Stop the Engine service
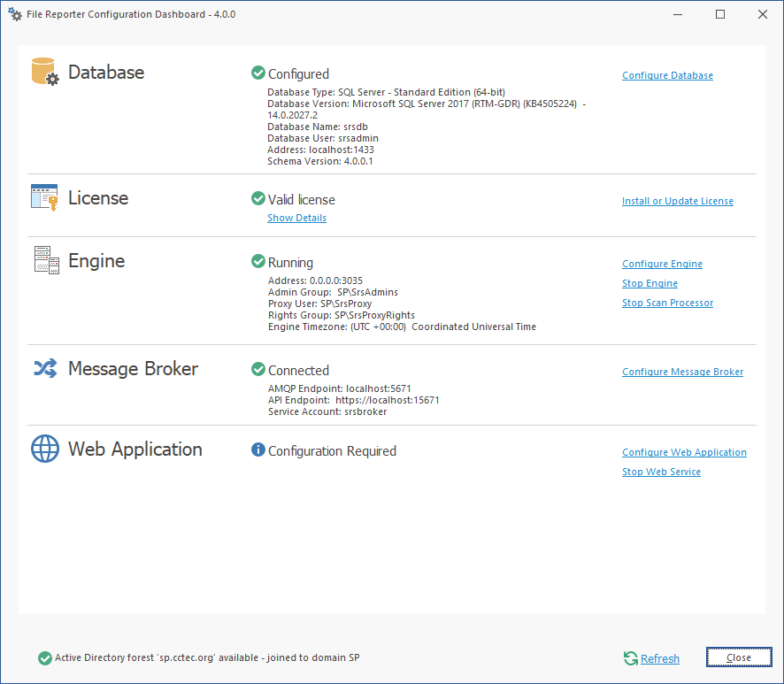 pyautogui.click(x=649, y=283)
